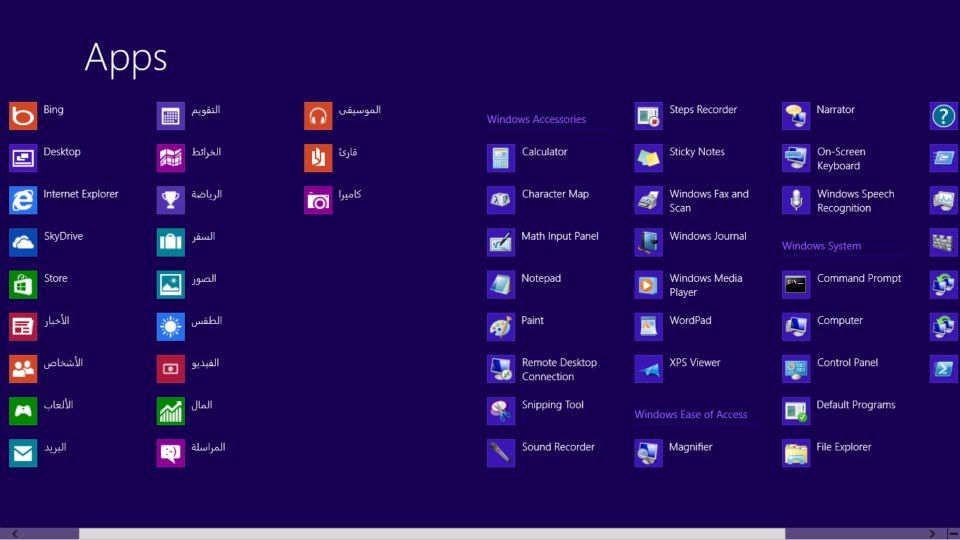Open Remote Desktop Connection icon
This screenshot has height=540, width=960.
(x=501, y=369)
